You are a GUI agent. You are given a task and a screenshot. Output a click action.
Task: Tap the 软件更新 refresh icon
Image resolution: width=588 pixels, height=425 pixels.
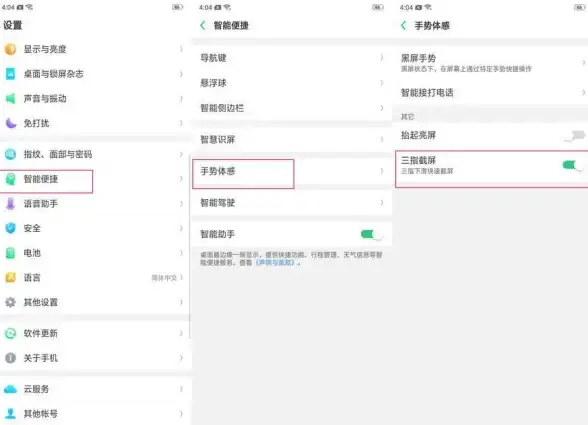pyautogui.click(x=10, y=333)
